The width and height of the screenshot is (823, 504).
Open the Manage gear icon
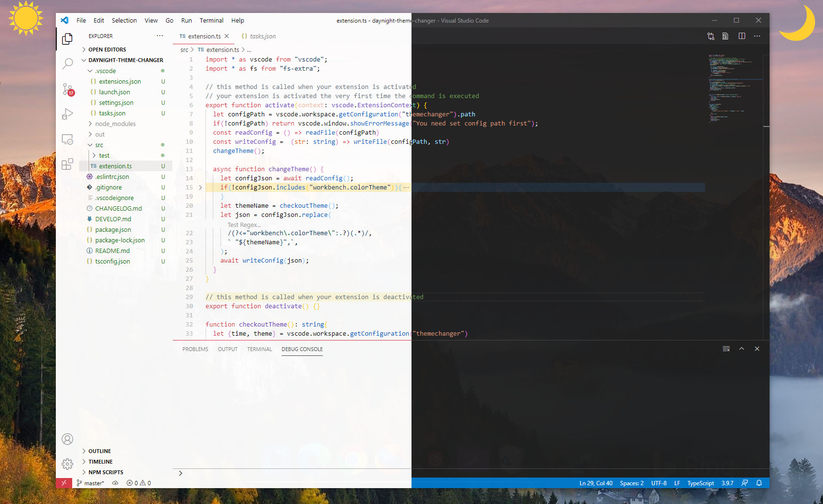coord(67,464)
